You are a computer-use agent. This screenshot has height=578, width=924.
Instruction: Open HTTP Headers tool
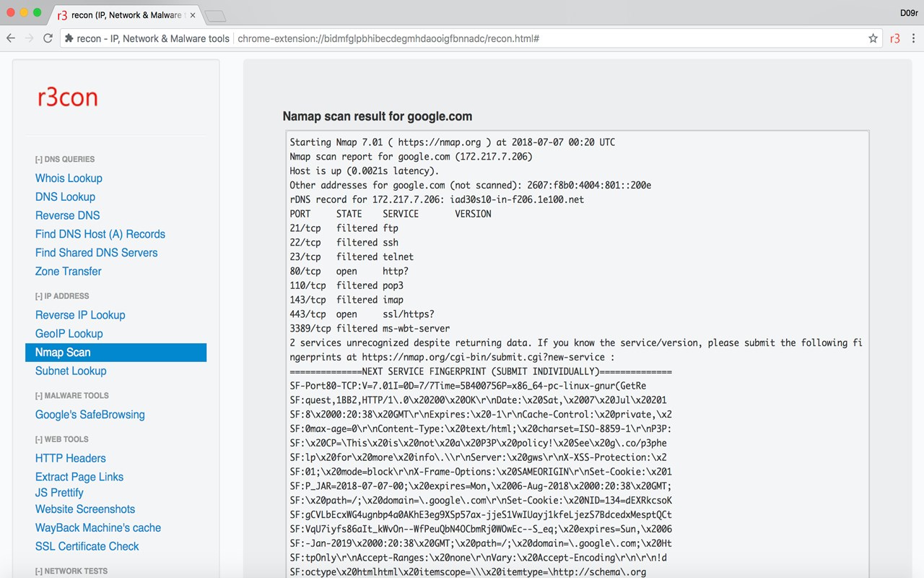coord(71,458)
